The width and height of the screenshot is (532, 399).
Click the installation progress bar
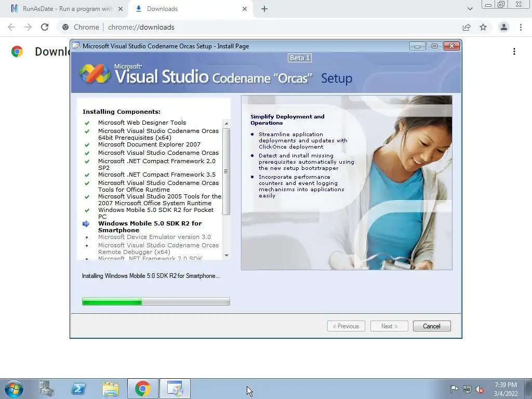(x=156, y=301)
